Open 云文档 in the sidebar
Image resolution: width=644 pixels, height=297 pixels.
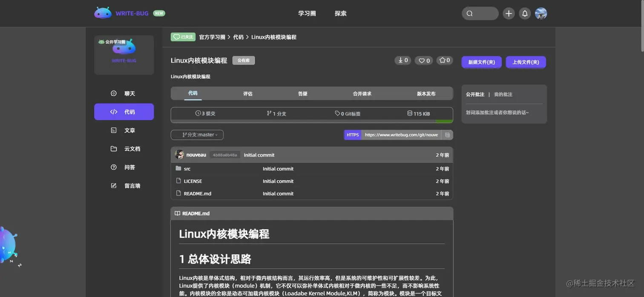124,149
